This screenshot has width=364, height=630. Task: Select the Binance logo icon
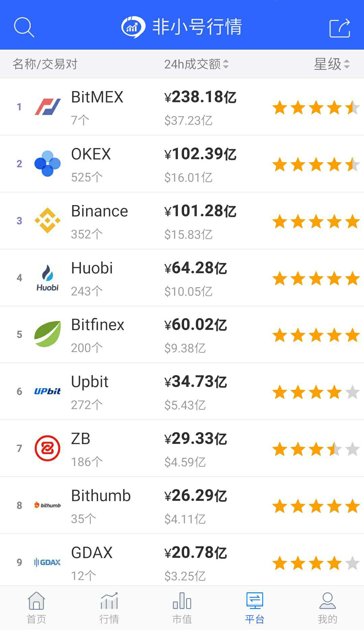[x=48, y=221]
